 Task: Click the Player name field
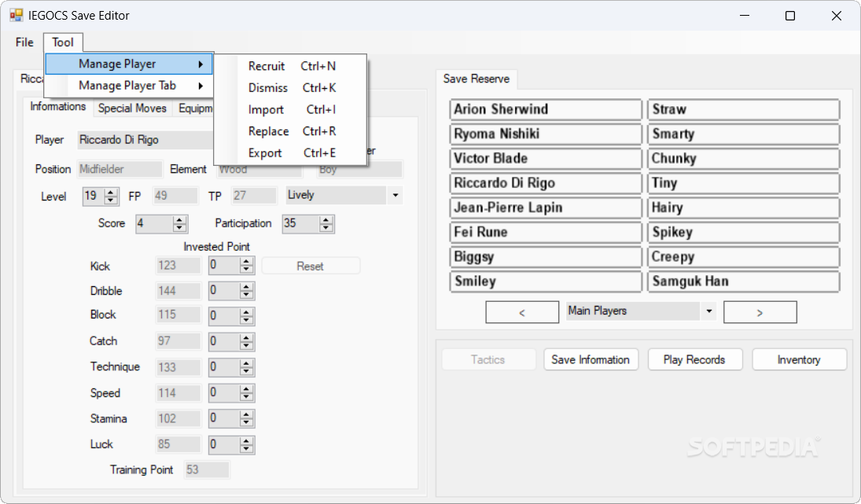tap(145, 140)
